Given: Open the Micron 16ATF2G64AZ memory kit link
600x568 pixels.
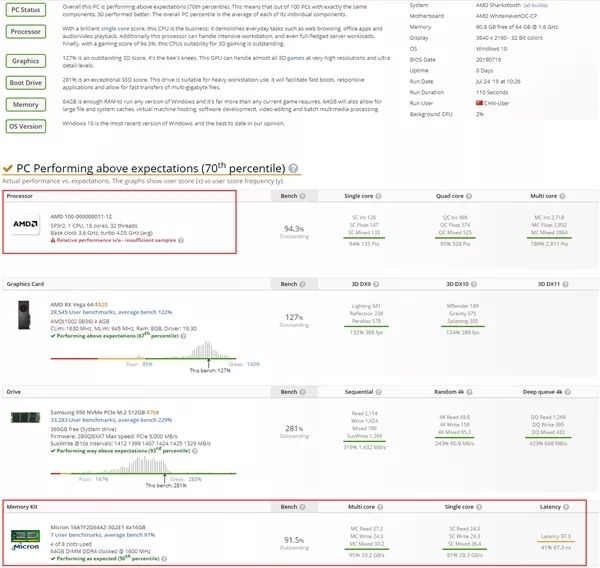Looking at the screenshot, I should pos(98,527).
